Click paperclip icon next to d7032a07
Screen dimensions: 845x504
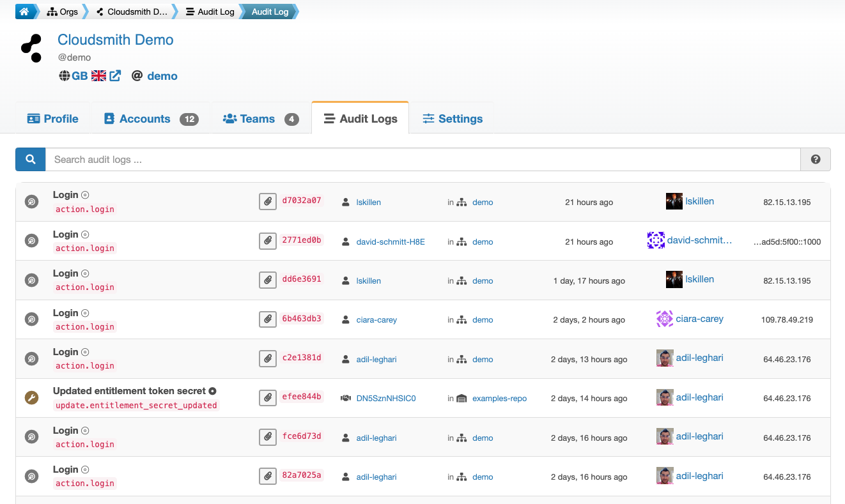[267, 201]
